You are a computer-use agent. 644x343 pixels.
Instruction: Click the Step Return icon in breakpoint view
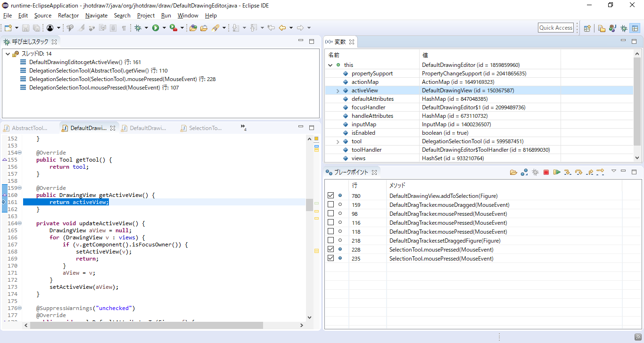tap(589, 172)
